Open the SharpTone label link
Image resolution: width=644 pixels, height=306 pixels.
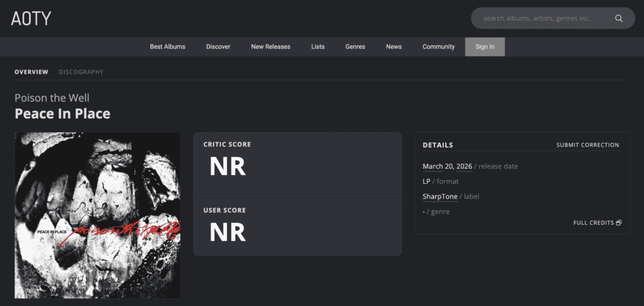440,196
